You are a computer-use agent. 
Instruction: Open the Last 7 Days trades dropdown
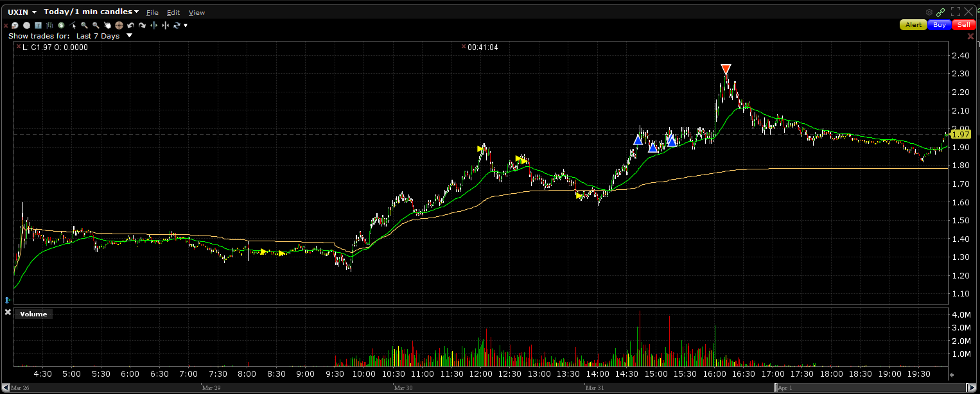(129, 36)
